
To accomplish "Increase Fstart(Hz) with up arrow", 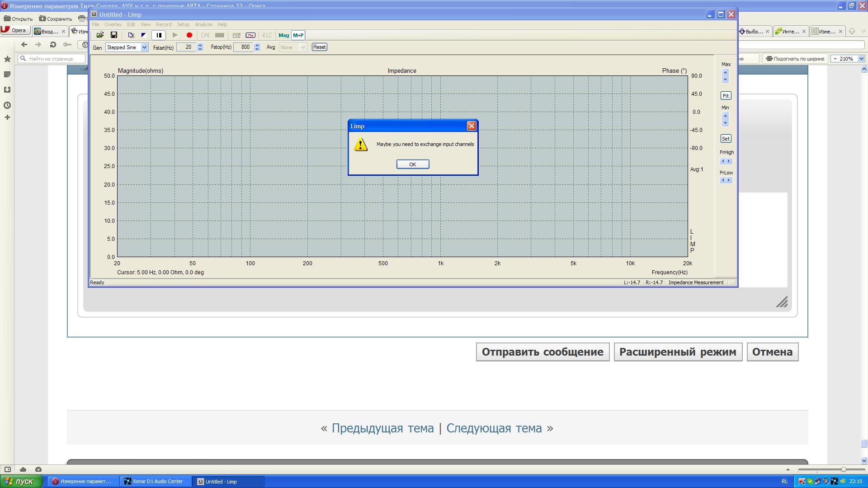I will (x=200, y=45).
